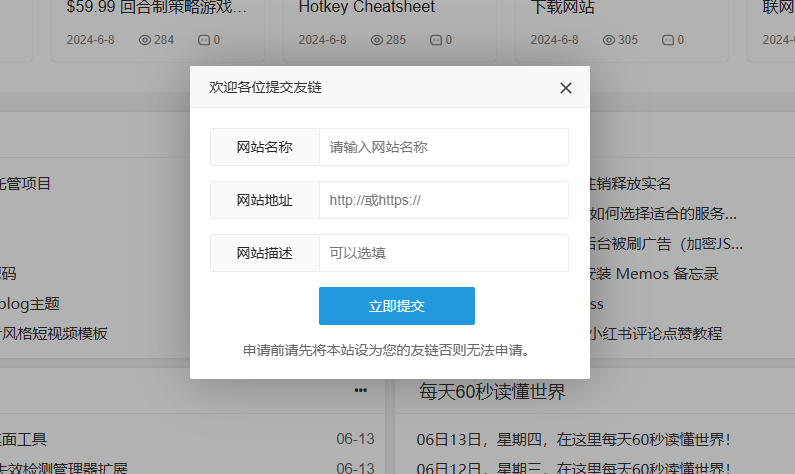Focus the 网站地址 URL input field
The height and width of the screenshot is (474, 795).
point(443,200)
